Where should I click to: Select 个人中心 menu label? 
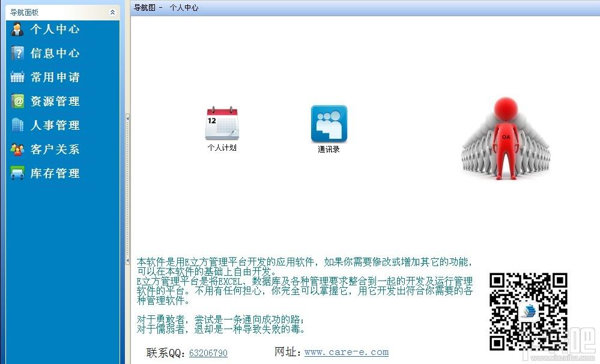point(55,29)
